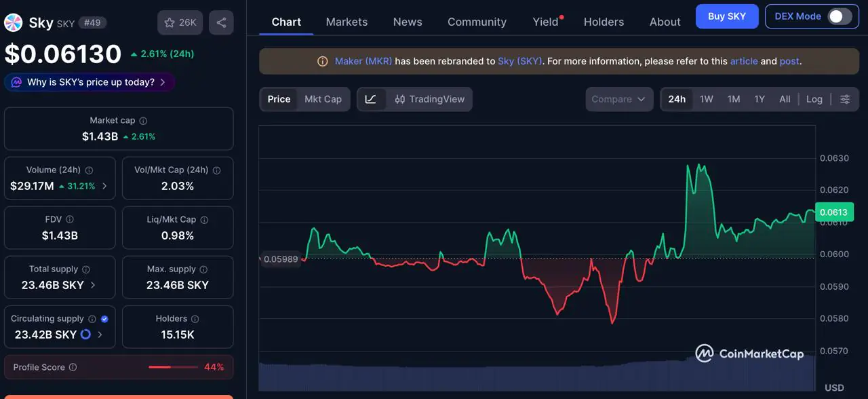Select the line chart type icon
The image size is (868, 399).
click(371, 99)
